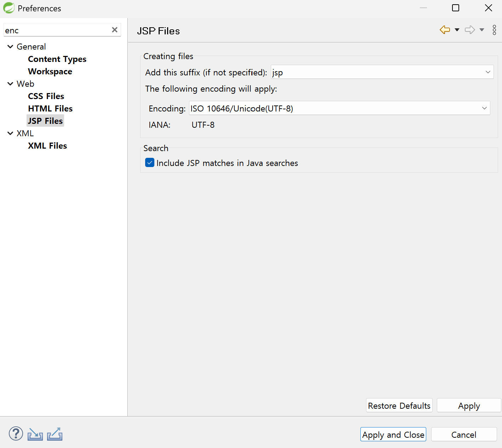Image resolution: width=502 pixels, height=448 pixels.
Task: Collapse the Web tree node
Action: point(10,84)
